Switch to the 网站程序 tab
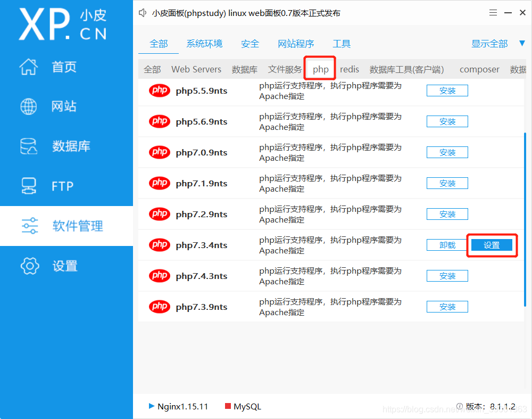Viewport: 532px width, 419px height. coord(296,44)
